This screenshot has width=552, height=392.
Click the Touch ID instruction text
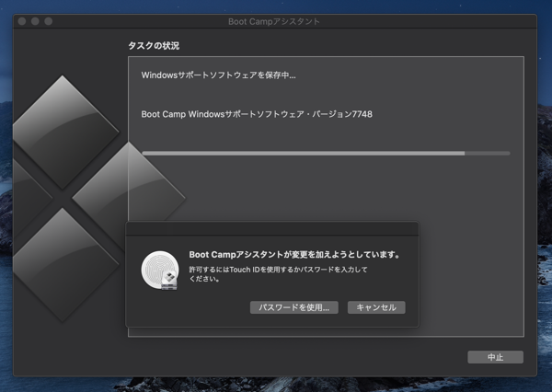[x=278, y=274]
